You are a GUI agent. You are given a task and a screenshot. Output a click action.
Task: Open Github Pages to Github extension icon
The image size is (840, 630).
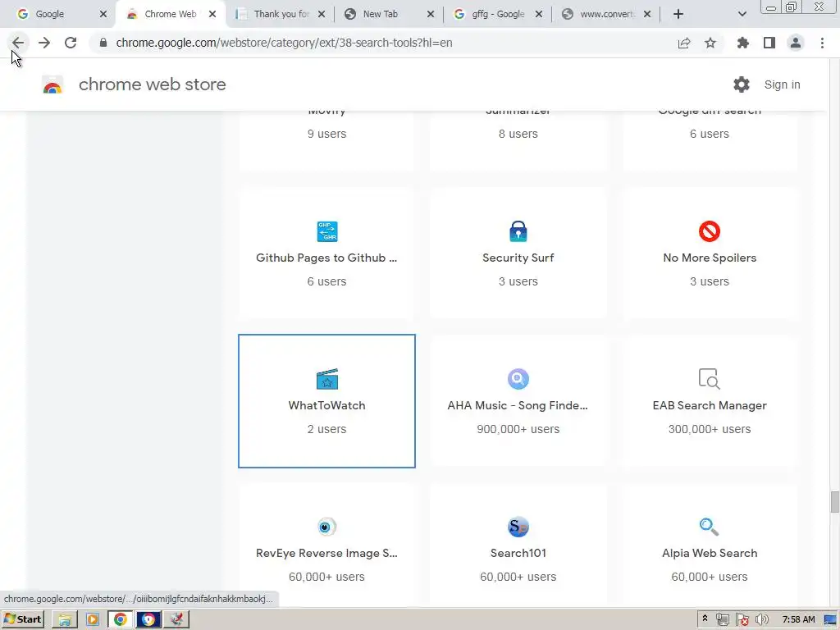326,231
